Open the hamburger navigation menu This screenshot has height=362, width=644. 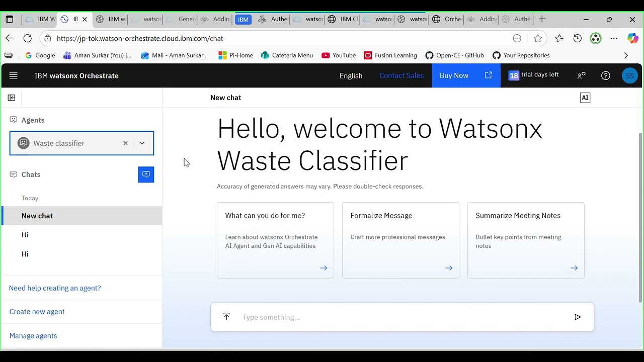coord(14,75)
